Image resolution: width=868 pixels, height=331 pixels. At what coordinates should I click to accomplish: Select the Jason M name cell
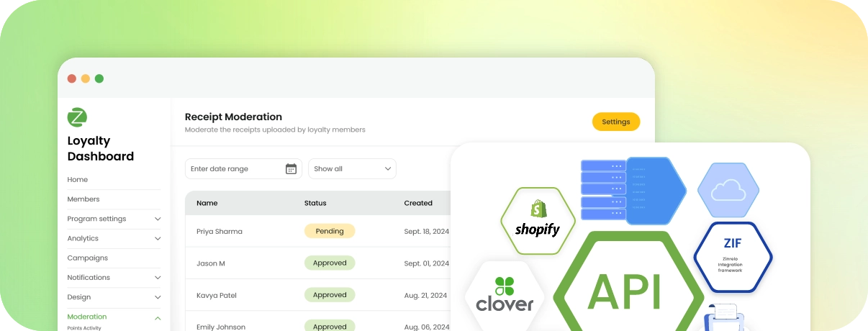pyautogui.click(x=211, y=263)
